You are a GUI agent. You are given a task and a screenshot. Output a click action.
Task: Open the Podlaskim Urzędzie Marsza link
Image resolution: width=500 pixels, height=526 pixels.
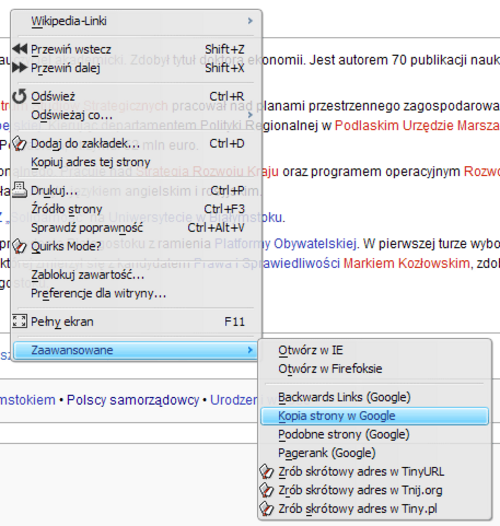point(417,125)
